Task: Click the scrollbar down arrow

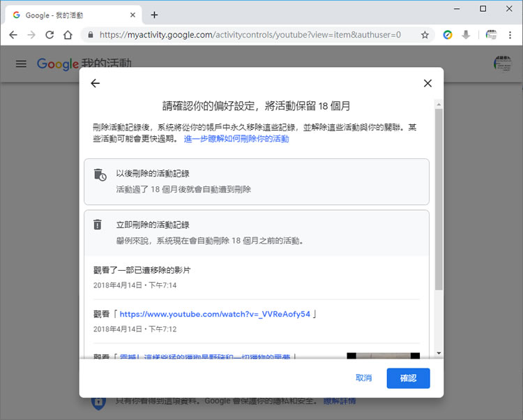Action: (439, 353)
